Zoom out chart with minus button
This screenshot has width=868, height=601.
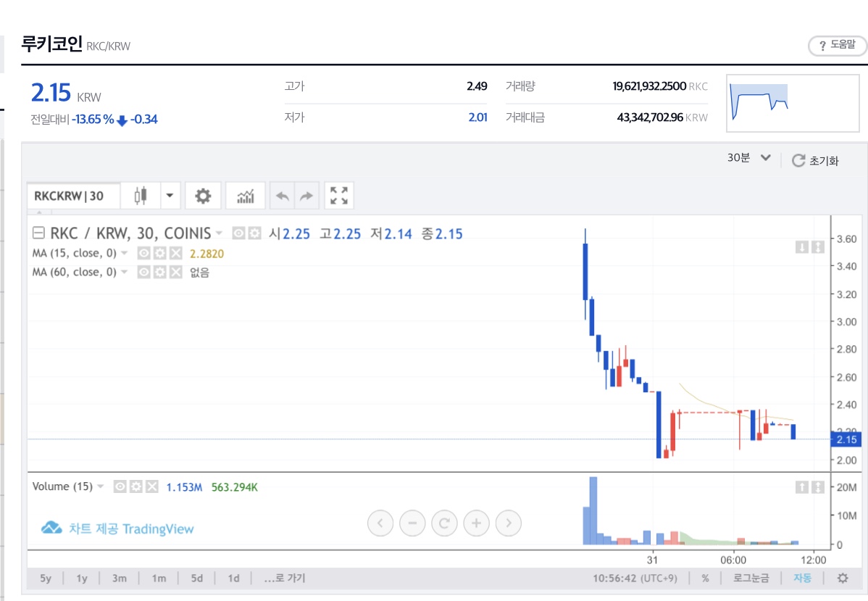(412, 523)
